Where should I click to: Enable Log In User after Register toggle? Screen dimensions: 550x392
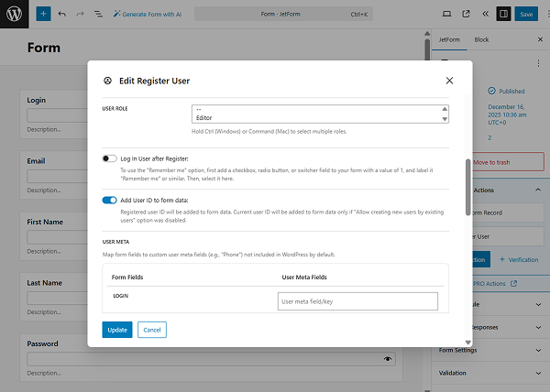pos(109,158)
